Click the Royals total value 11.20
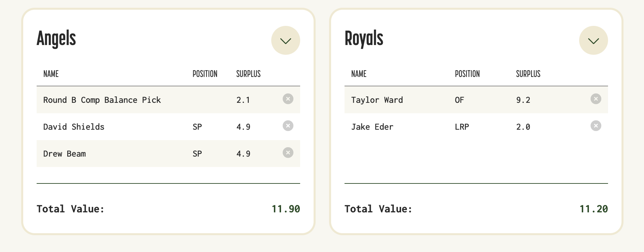Image resolution: width=644 pixels, height=252 pixels. tap(594, 209)
